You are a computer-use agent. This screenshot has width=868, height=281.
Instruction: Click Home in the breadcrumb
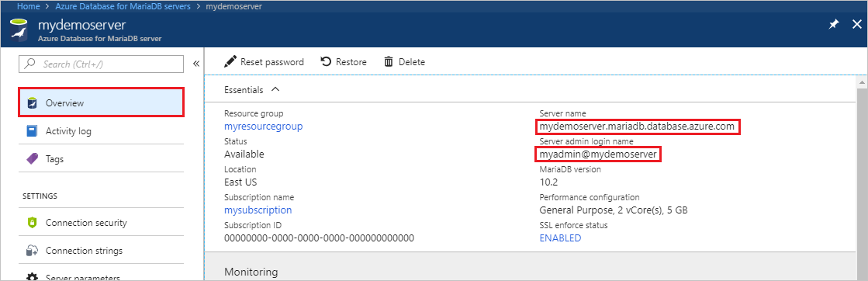pyautogui.click(x=29, y=7)
